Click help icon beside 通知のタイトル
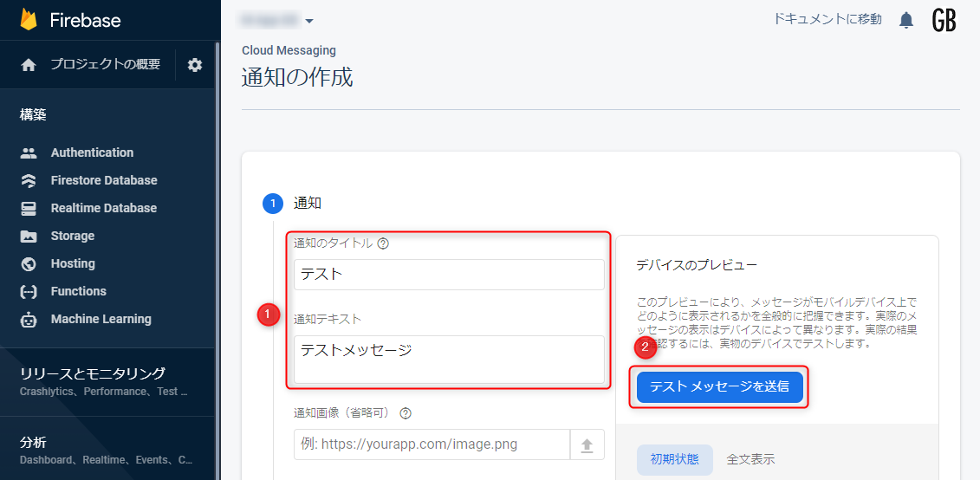 (x=384, y=243)
